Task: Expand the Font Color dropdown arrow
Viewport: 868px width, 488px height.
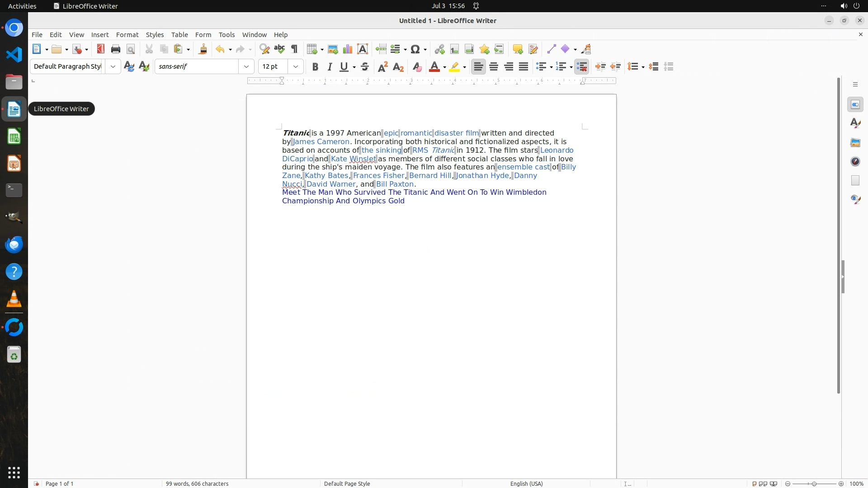Action: [x=445, y=67]
